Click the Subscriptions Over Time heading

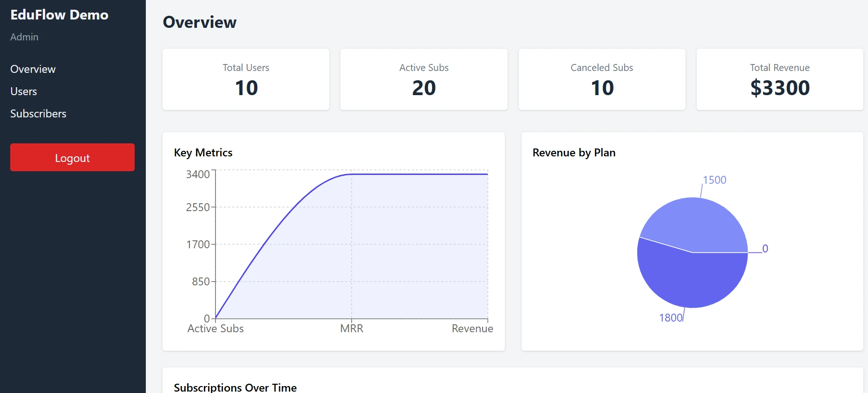click(235, 387)
